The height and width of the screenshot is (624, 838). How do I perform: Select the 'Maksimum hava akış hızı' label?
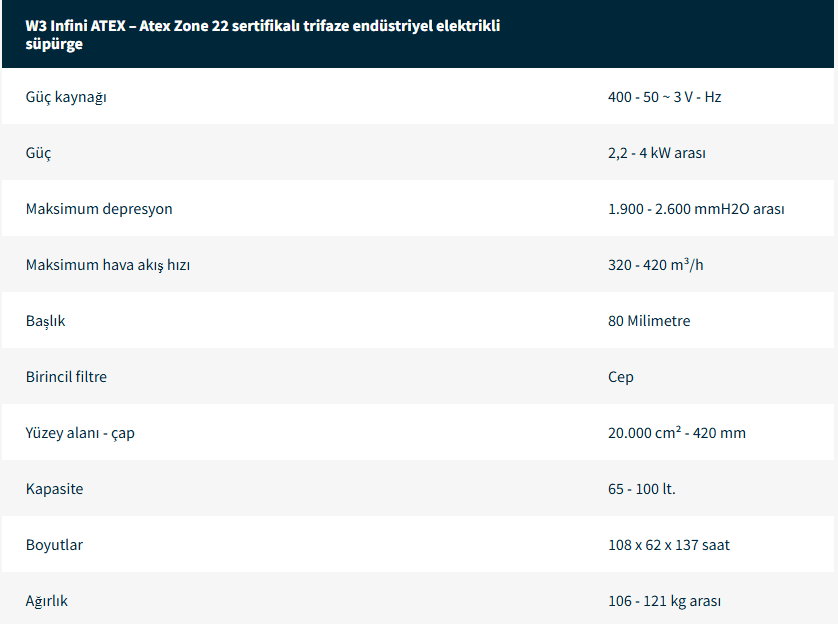(x=108, y=265)
